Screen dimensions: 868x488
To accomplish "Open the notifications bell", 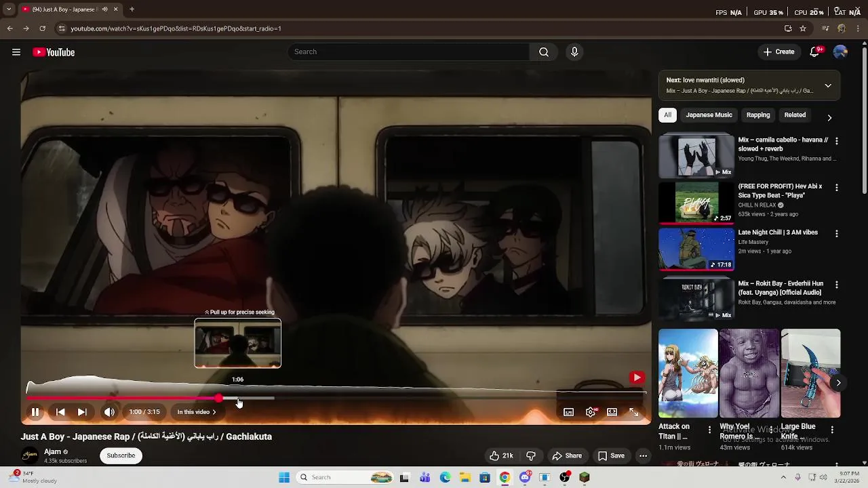I will click(x=815, y=52).
